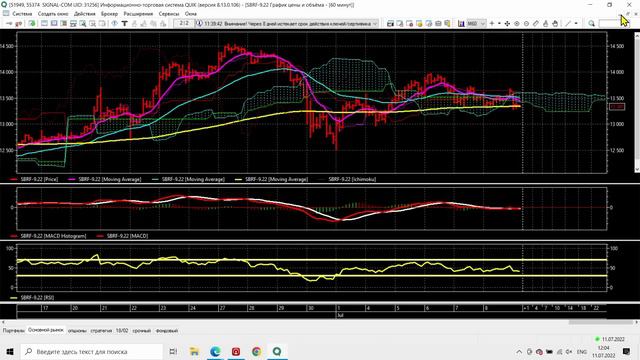Select the black letter T text tool

pyautogui.click(x=124, y=24)
